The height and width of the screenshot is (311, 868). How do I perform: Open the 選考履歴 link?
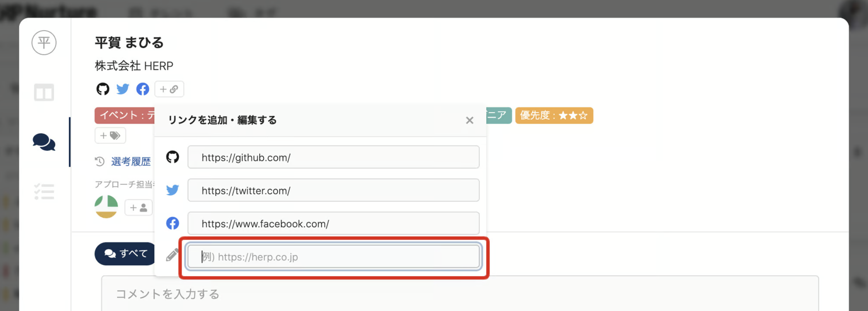coord(131,161)
